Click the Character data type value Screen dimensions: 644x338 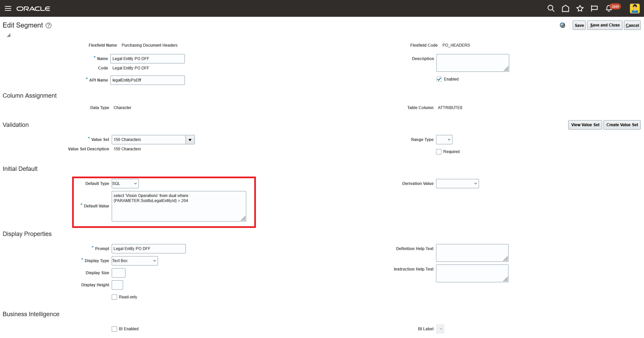(x=122, y=108)
